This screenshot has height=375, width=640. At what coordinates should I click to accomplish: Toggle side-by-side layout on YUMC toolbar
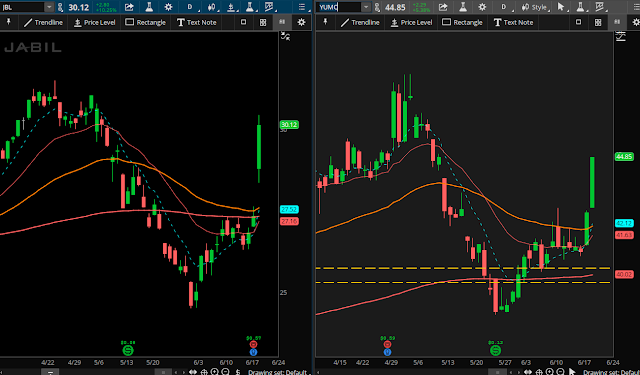point(617,22)
